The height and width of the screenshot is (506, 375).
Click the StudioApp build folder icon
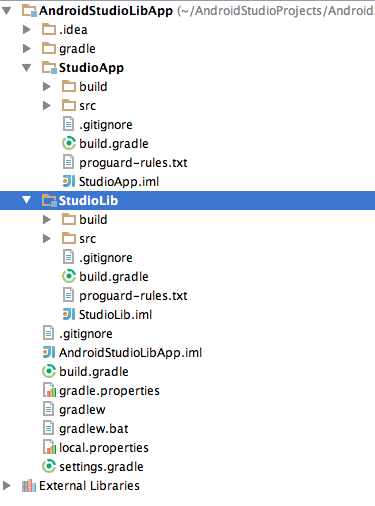(x=69, y=86)
